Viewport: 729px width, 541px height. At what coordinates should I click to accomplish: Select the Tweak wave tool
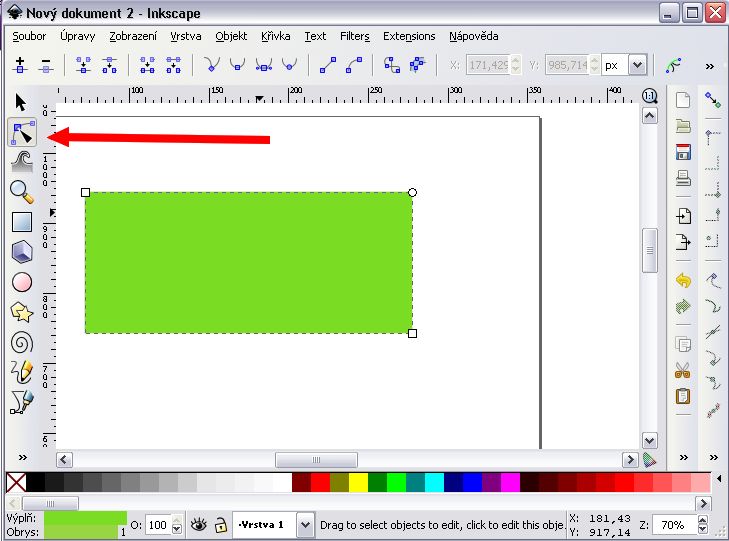[22, 161]
